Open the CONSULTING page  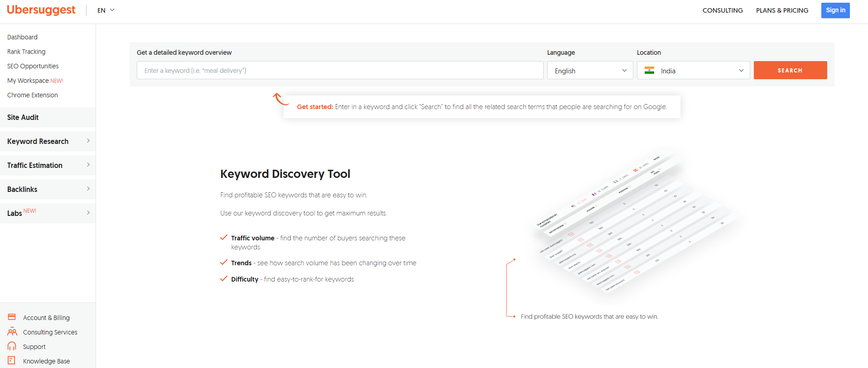(723, 10)
